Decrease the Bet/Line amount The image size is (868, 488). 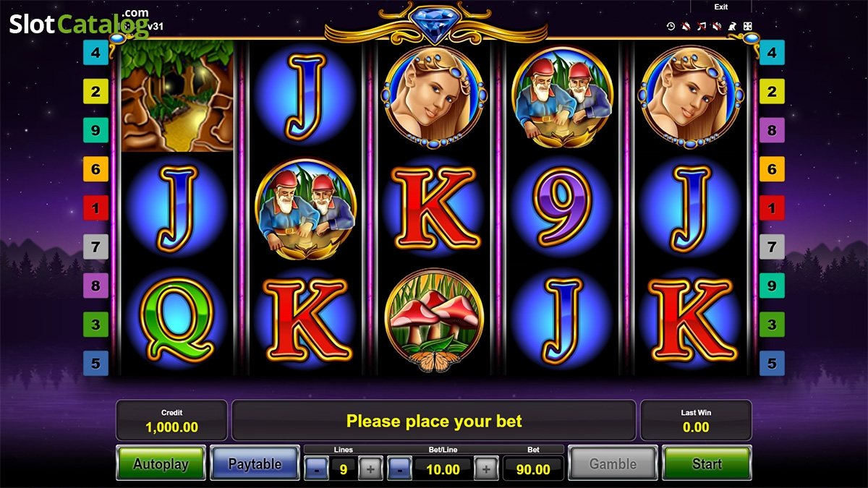click(x=399, y=469)
